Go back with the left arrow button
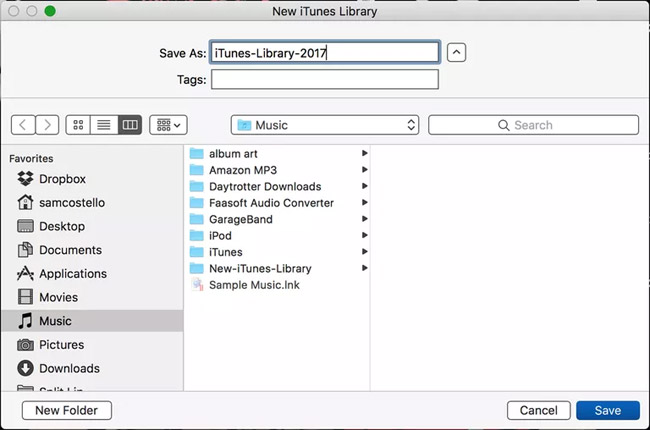 23,125
